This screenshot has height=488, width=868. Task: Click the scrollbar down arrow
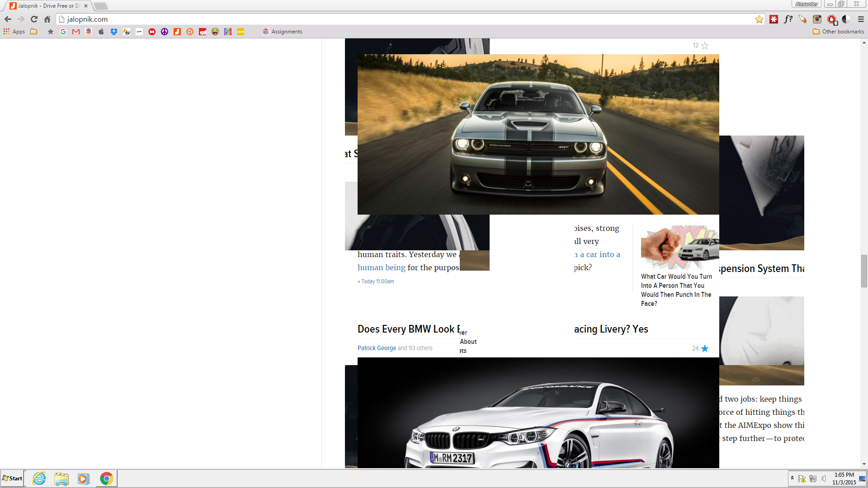click(864, 464)
